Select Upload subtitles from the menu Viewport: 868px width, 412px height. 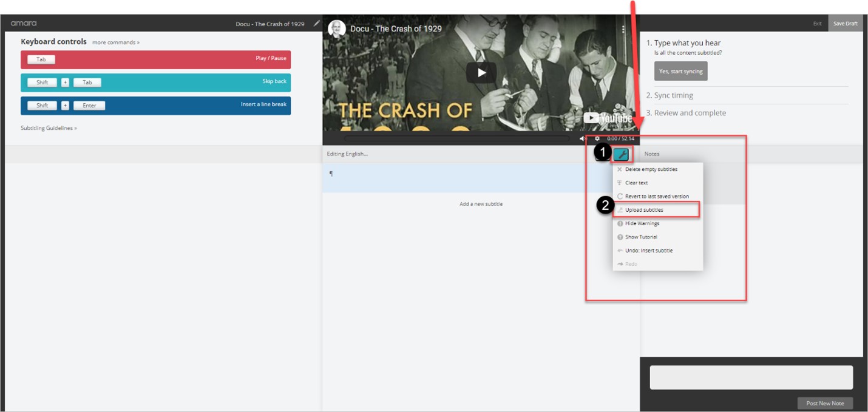pos(644,210)
